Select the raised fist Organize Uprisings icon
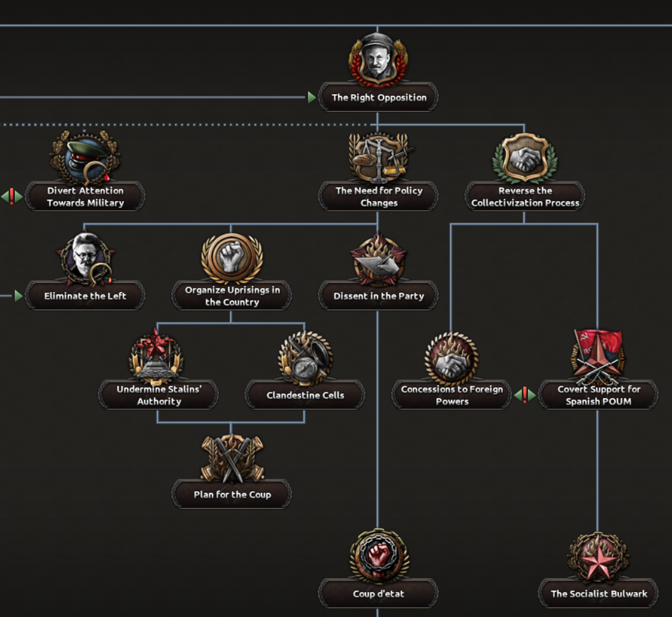This screenshot has height=617, width=672. (232, 258)
